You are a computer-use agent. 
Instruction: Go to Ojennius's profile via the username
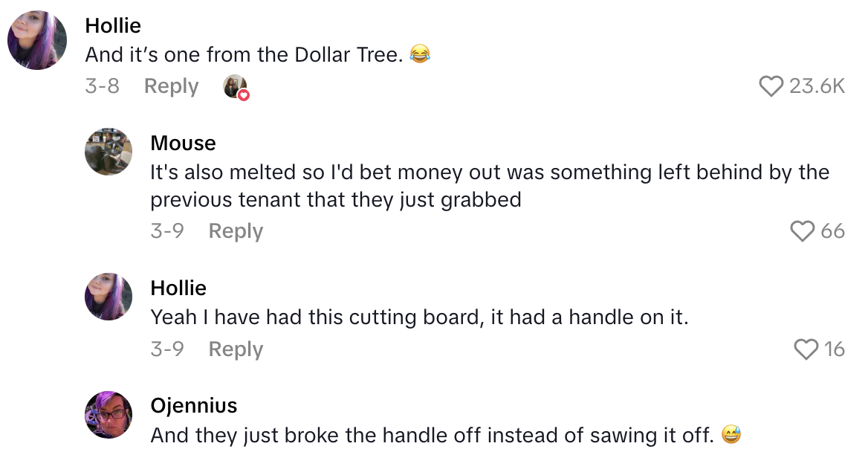(x=194, y=405)
